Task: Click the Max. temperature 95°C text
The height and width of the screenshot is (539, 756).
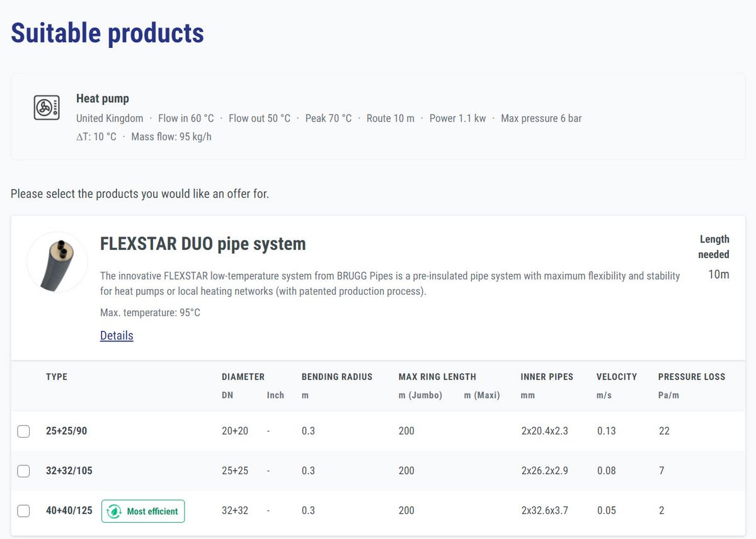Action: click(150, 312)
